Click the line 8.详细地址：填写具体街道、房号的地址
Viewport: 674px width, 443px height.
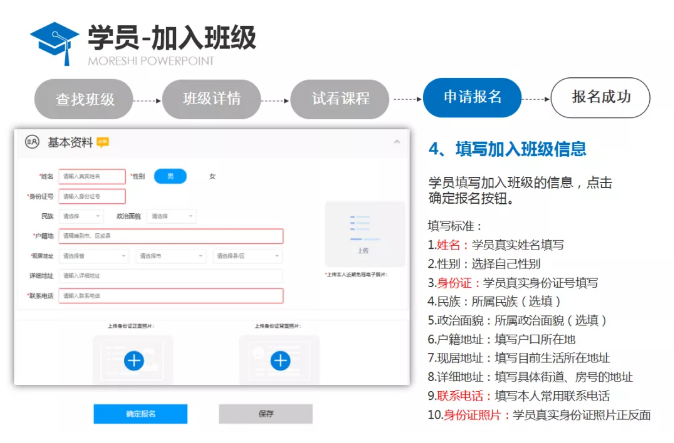(x=530, y=377)
